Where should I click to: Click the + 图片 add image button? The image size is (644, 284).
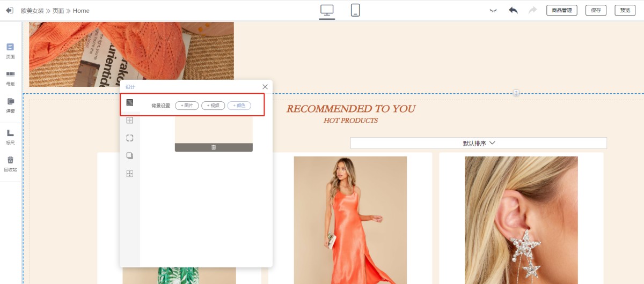[x=187, y=106]
